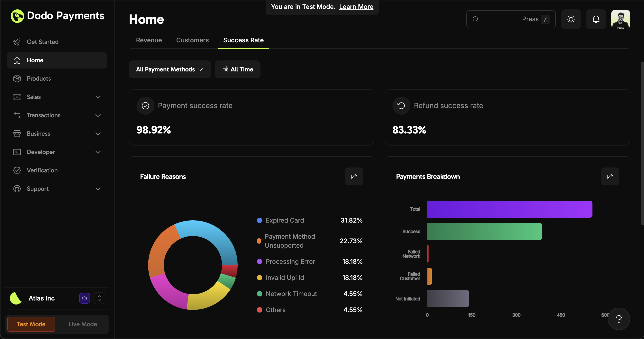Click the notification bell icon
The image size is (644, 339).
pos(596,19)
